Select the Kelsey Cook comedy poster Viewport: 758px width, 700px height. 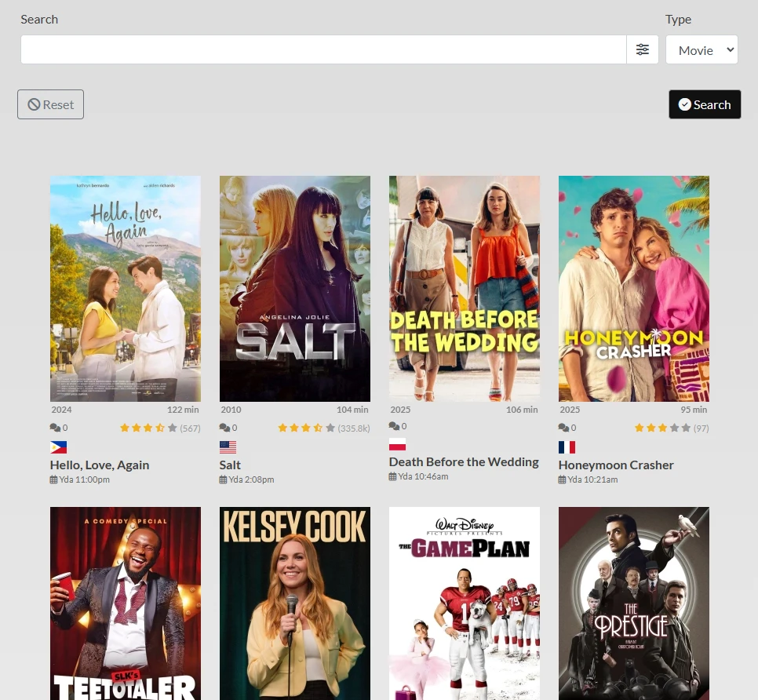coord(294,603)
